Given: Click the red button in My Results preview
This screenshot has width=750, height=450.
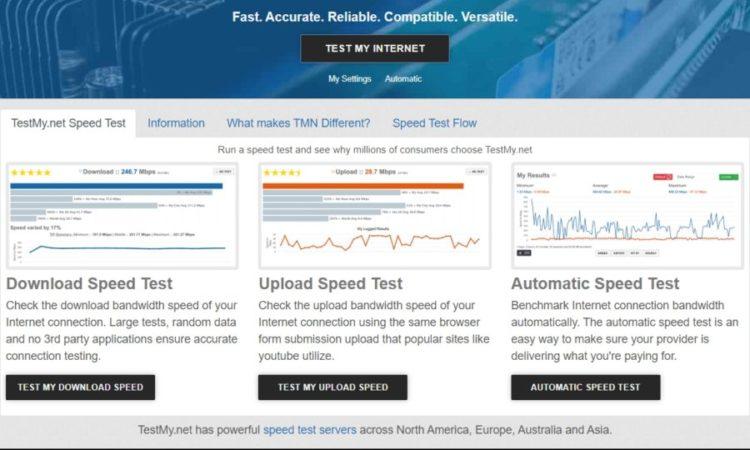Looking at the screenshot, I should tap(662, 177).
